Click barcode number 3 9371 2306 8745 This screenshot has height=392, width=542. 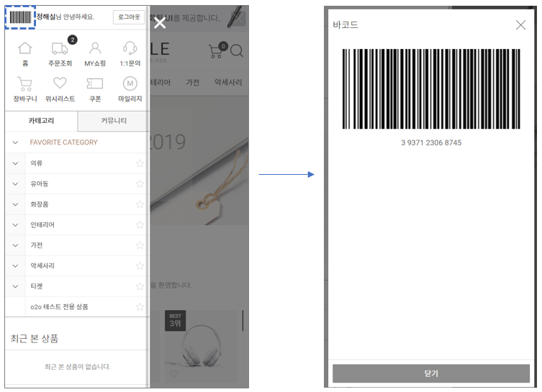coord(431,142)
